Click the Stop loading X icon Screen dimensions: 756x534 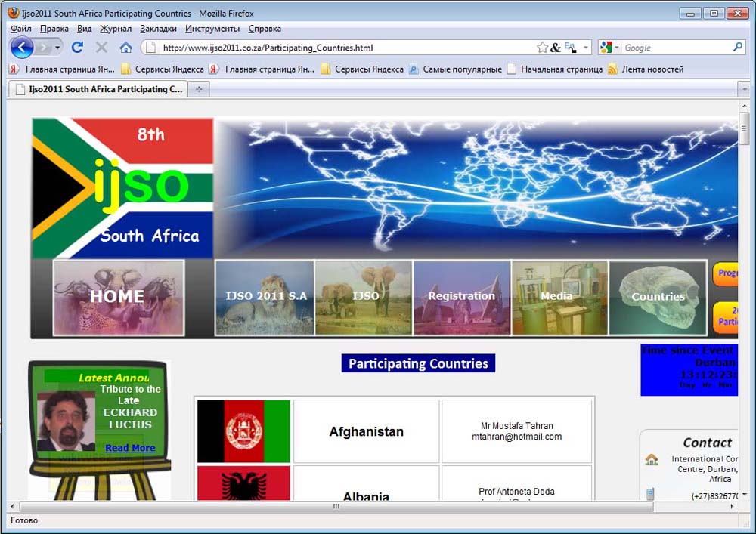(101, 47)
